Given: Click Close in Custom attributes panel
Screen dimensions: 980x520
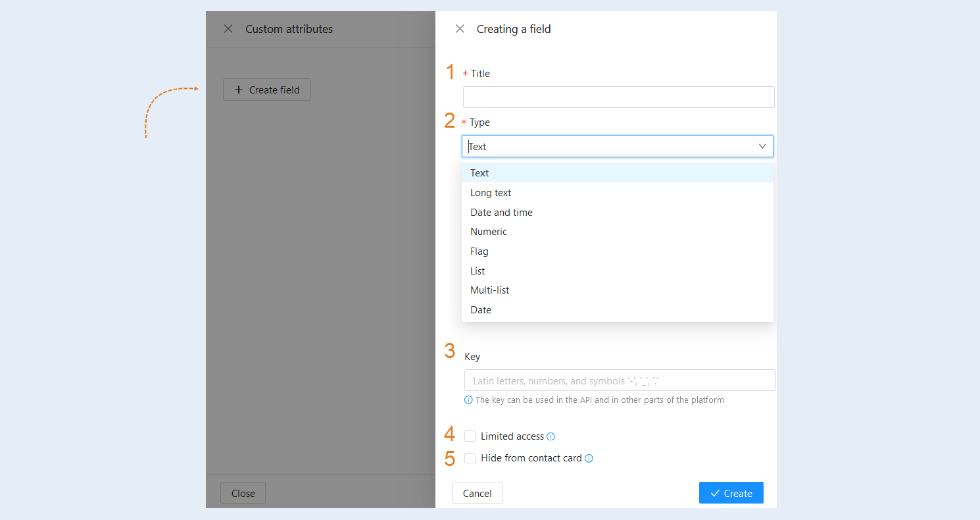Looking at the screenshot, I should click(x=243, y=493).
